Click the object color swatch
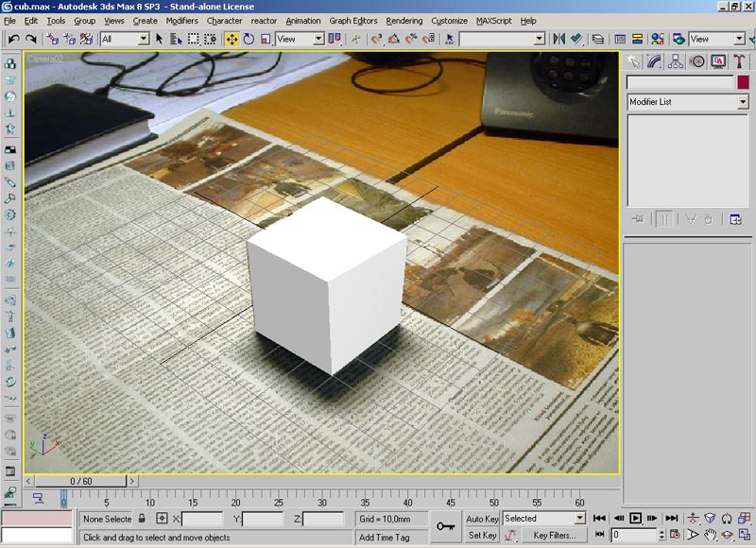 pyautogui.click(x=743, y=83)
